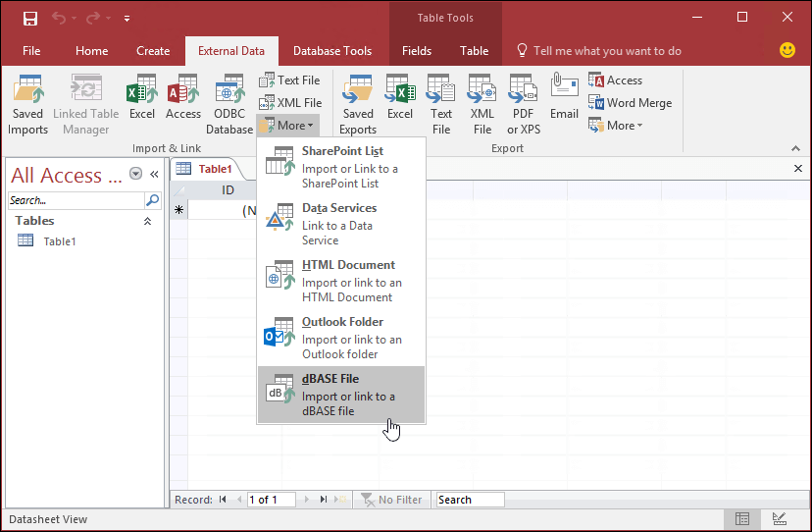Open ODBC Database import

coord(229,104)
